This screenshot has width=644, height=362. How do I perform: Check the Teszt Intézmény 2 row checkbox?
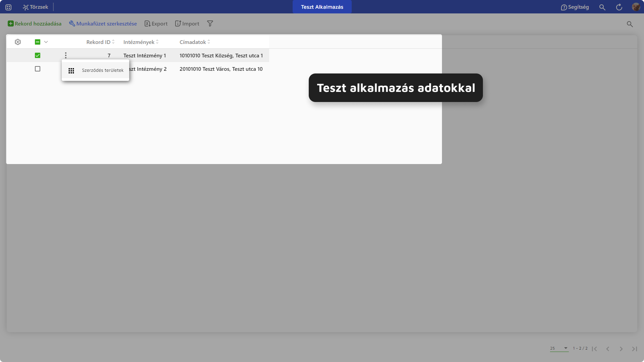coord(38,69)
